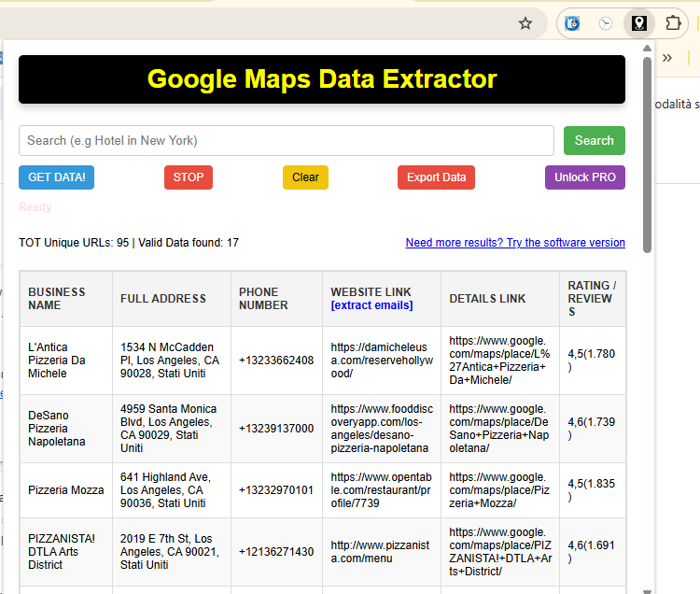Click the yellow Clear button

coord(305,177)
